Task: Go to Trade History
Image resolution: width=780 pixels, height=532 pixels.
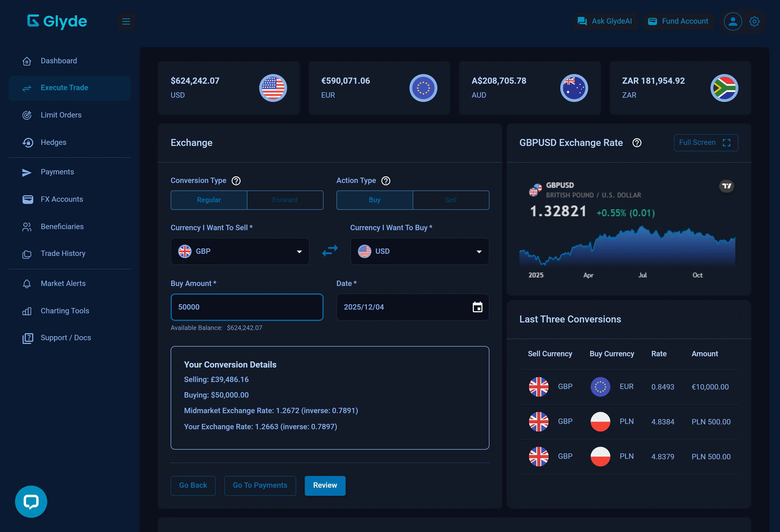Action: [63, 254]
